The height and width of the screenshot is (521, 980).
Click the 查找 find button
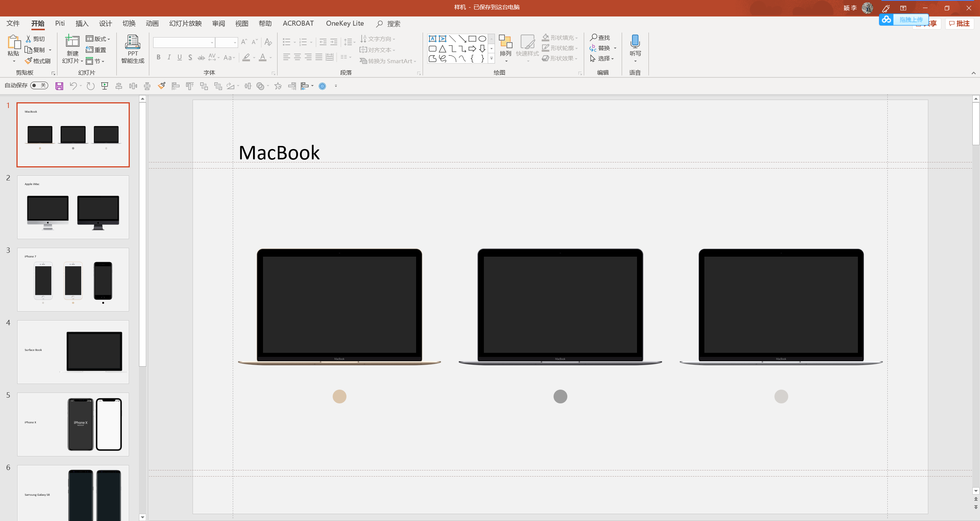coord(600,38)
